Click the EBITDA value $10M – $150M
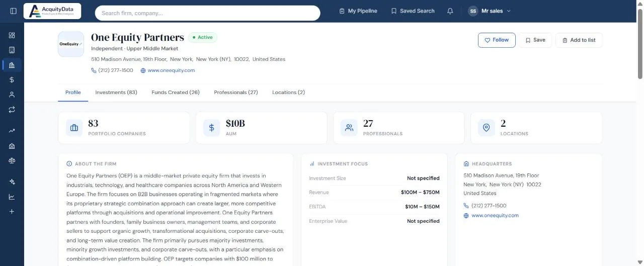This screenshot has height=266, width=644. click(x=422, y=207)
